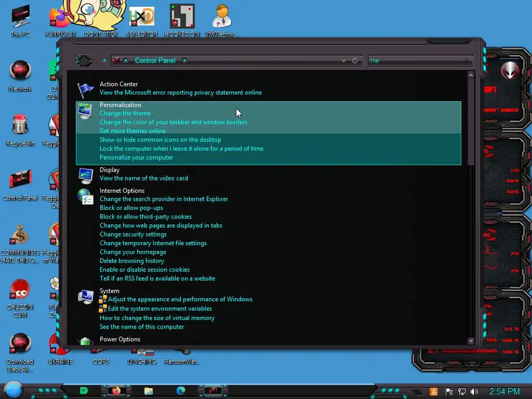Open the Action Center flag tray icon
This screenshot has height=399, width=532.
click(449, 392)
